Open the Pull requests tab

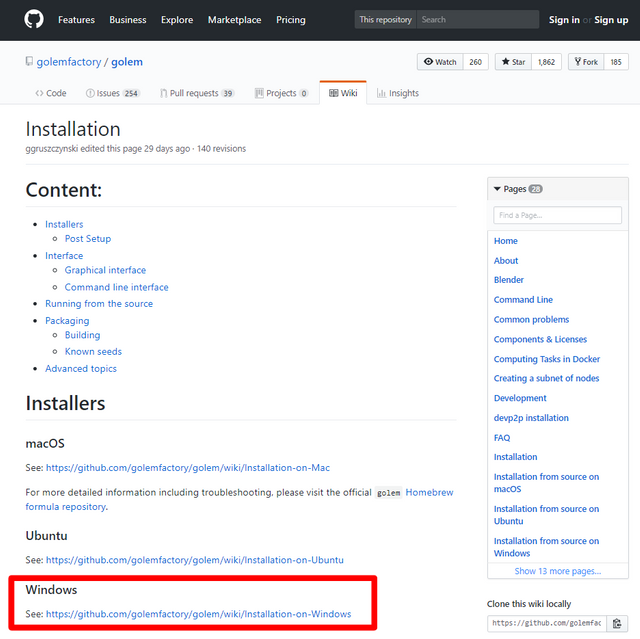coord(197,93)
